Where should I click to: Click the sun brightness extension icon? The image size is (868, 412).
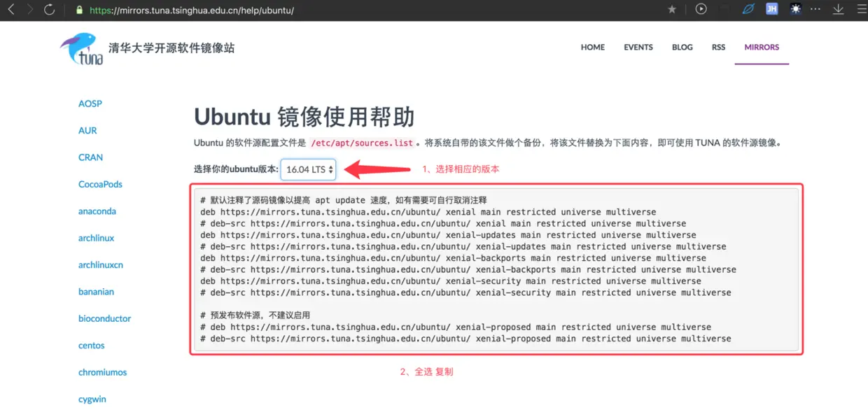pos(795,10)
